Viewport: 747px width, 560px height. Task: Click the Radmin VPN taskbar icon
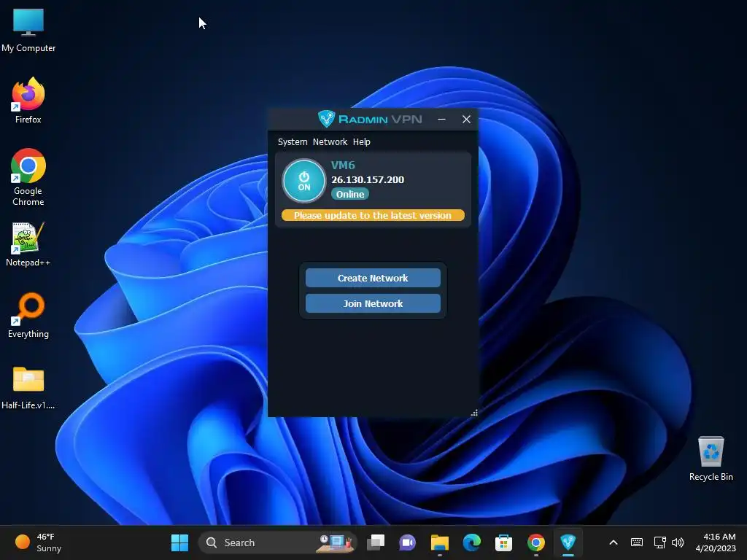click(x=568, y=542)
